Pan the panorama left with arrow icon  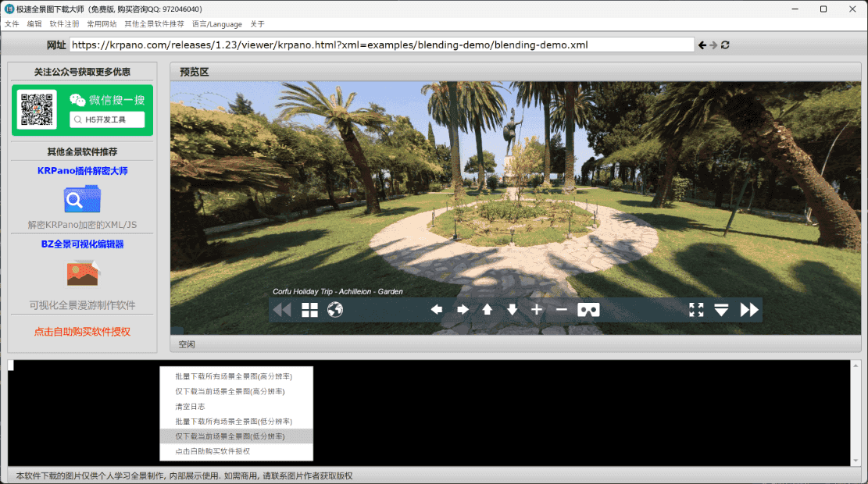click(437, 310)
